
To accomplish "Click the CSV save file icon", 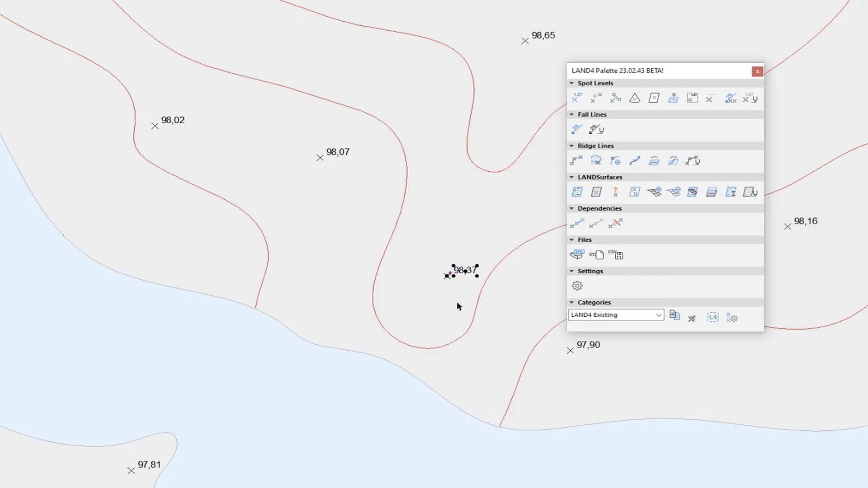I will [x=616, y=255].
